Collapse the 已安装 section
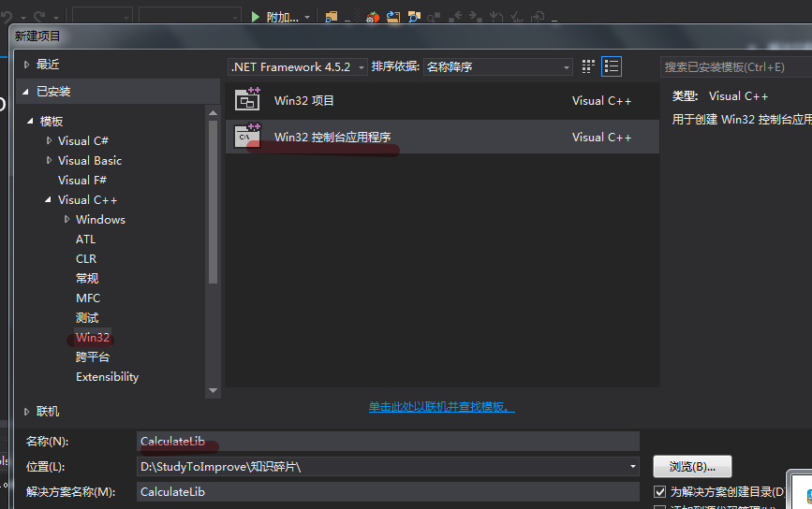Screen dimensions: 812x509 pyautogui.click(x=26, y=92)
